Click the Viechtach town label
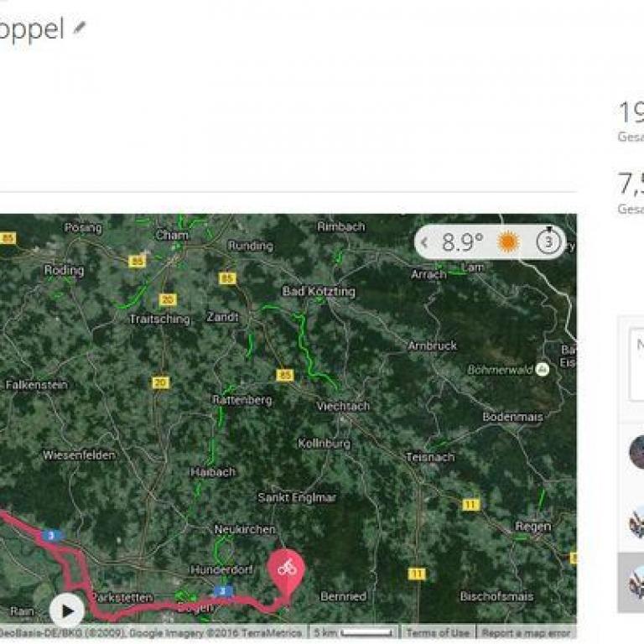644x644 pixels. pos(343,406)
